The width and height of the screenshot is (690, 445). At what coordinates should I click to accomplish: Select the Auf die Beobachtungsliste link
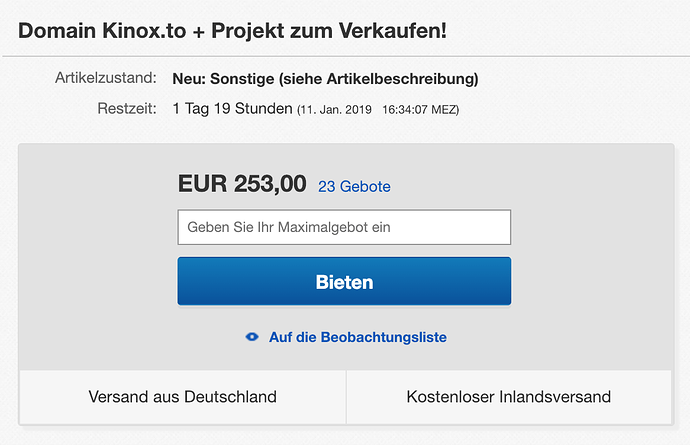pos(357,338)
